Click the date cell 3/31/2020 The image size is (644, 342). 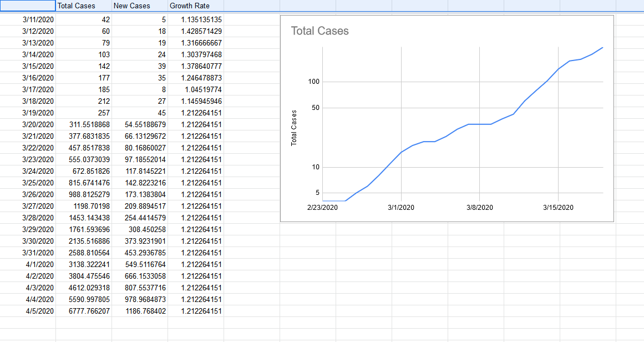pos(28,253)
